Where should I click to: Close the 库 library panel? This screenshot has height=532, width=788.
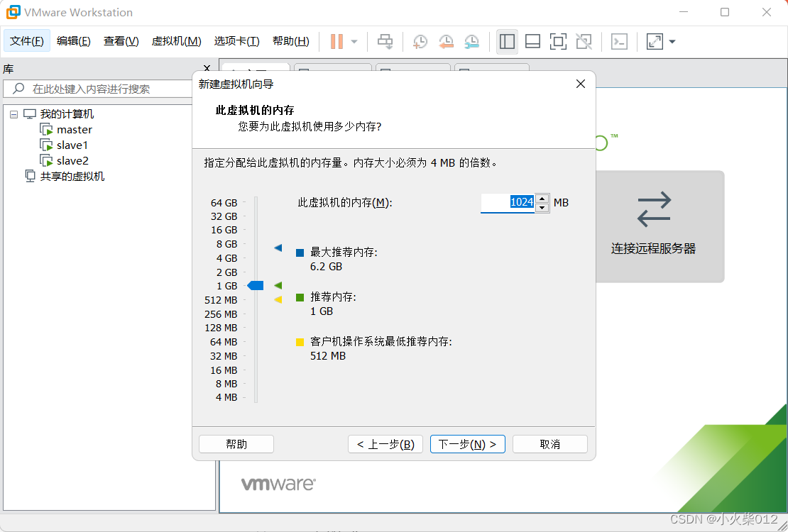point(207,68)
